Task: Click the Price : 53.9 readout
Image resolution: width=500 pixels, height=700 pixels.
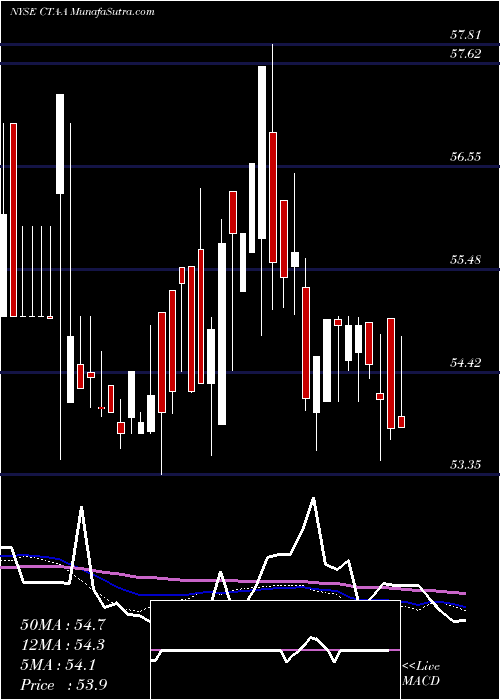Action: [x=63, y=685]
